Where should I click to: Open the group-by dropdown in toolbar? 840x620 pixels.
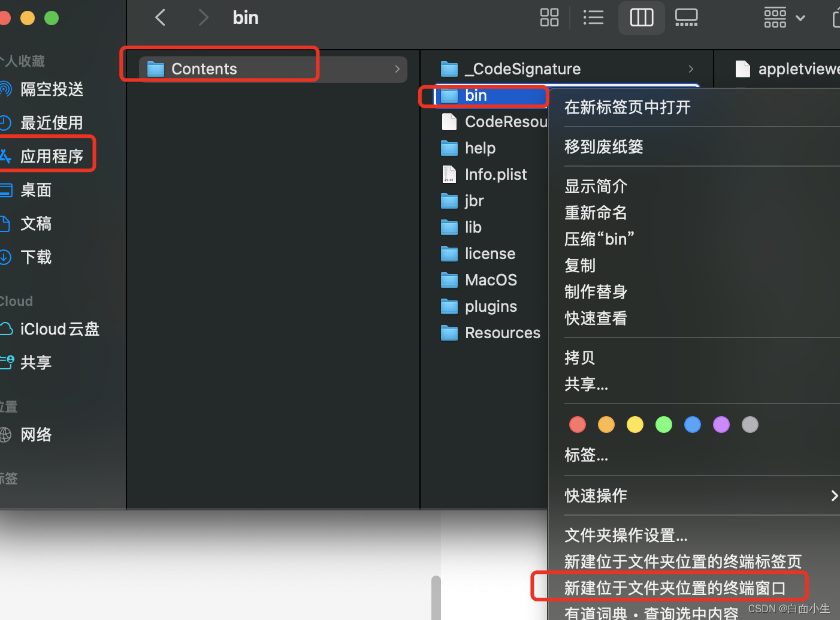(784, 17)
